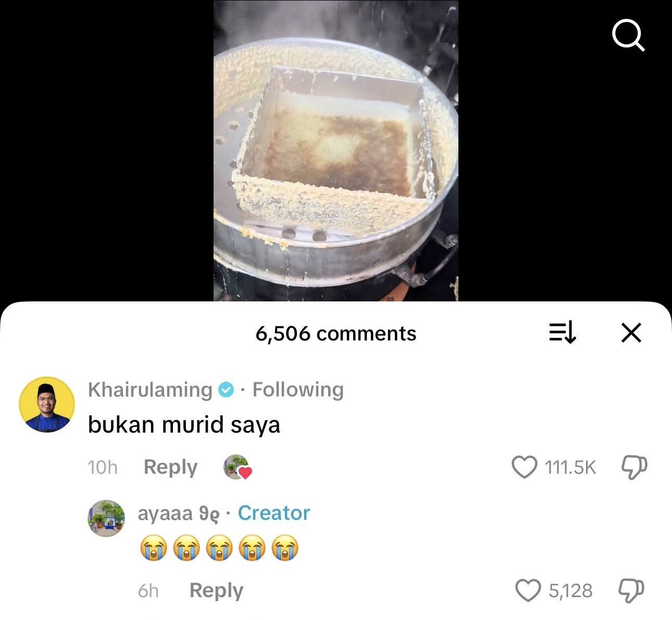This screenshot has width=672, height=620.
Task: Tap the "bukan murid saya" comment text
Action: (x=184, y=425)
